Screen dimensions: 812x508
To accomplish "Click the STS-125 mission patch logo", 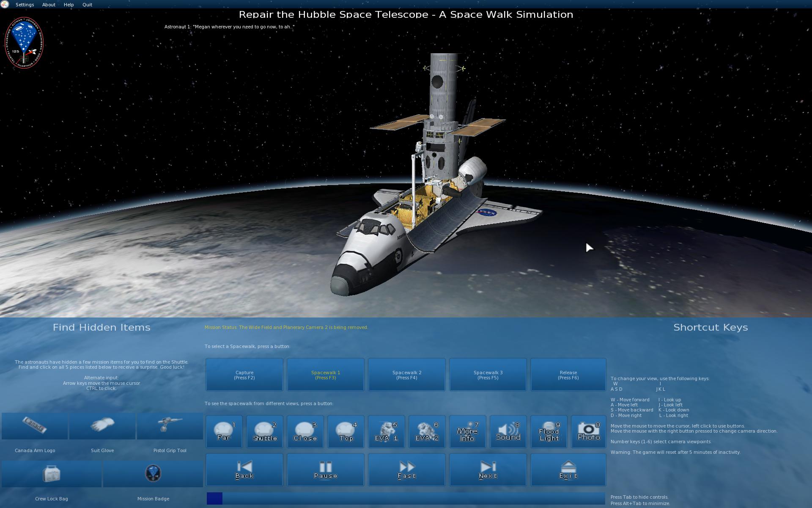I will coord(24,43).
